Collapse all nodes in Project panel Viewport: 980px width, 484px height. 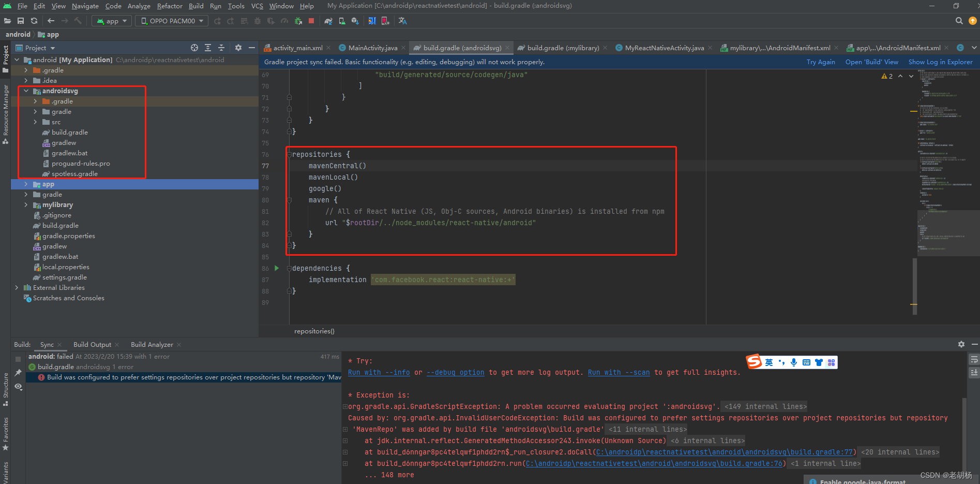point(221,48)
